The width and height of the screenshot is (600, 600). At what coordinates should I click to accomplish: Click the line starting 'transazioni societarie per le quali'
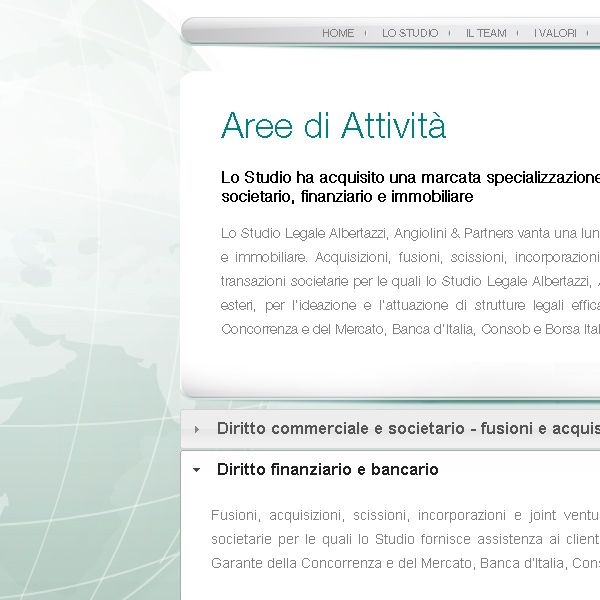(x=410, y=281)
